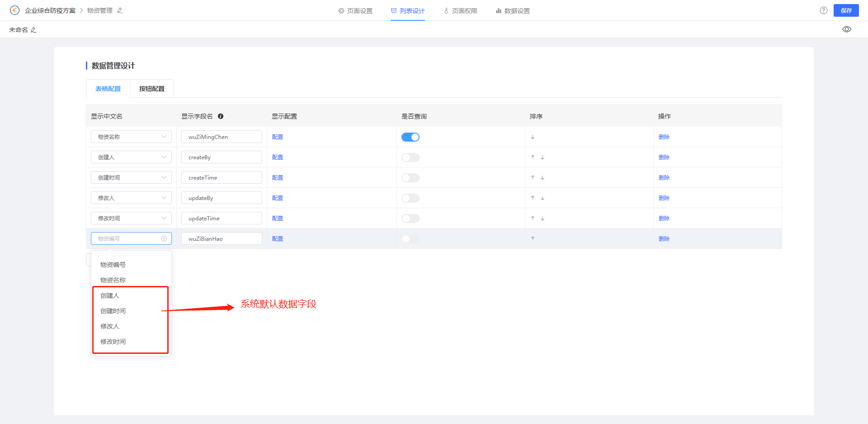Open 页面权限 using its icon
Viewport: 868px width, 424px height.
(446, 10)
